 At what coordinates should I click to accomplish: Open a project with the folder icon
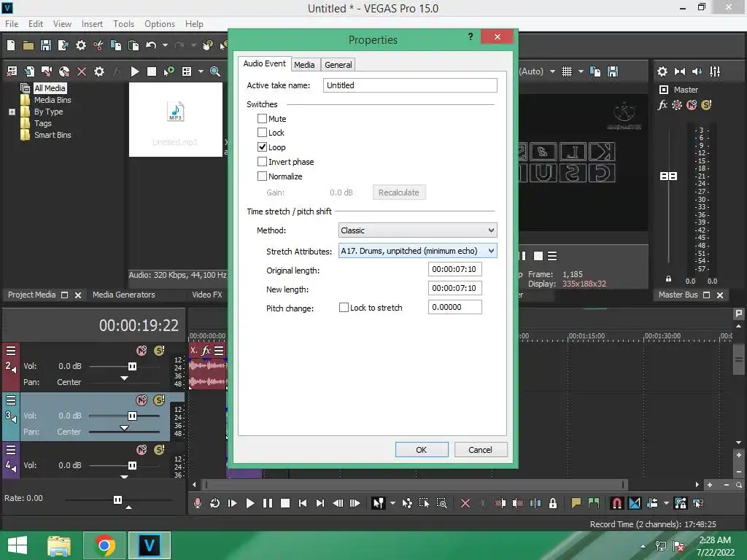pos(28,45)
